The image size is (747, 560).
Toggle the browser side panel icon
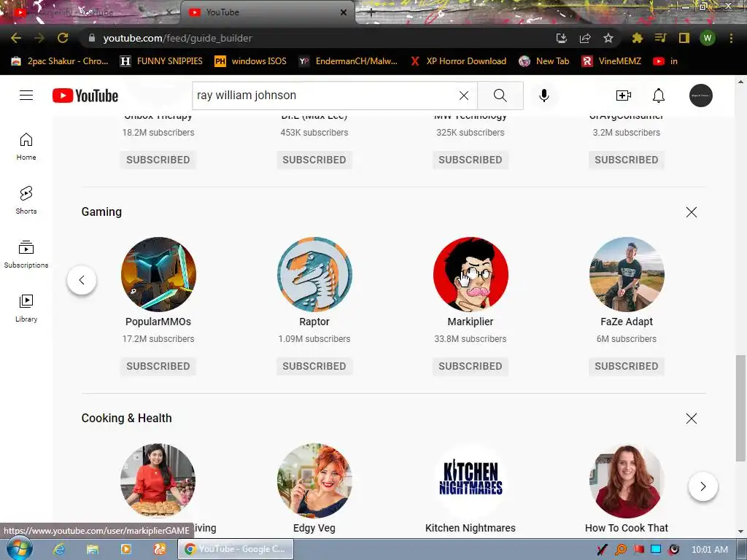684,38
